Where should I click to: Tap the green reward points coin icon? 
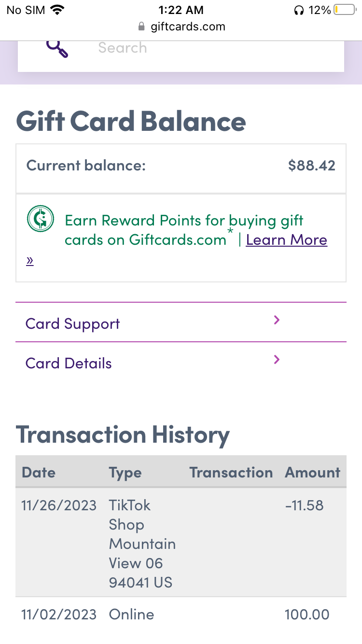(x=40, y=218)
